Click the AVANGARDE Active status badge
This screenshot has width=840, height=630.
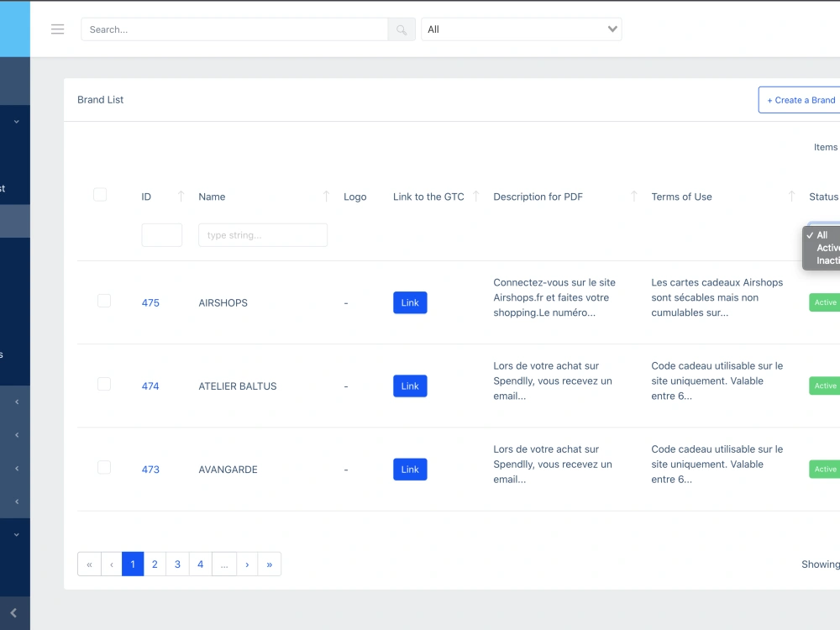coord(825,470)
